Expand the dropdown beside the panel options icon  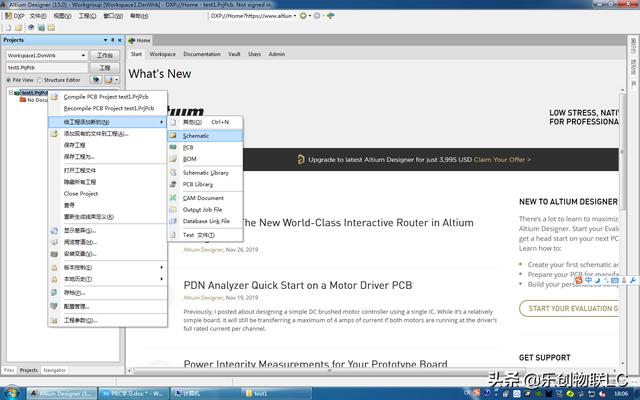pos(117,80)
